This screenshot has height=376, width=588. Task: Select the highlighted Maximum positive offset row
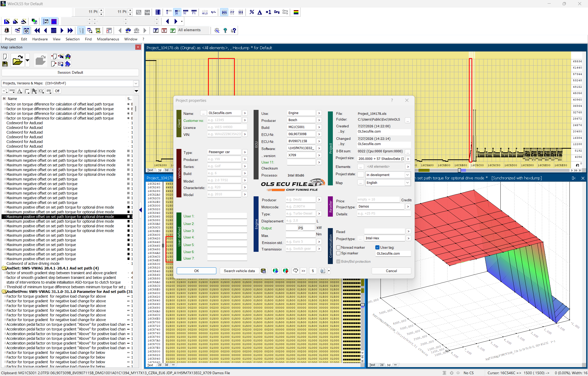(x=67, y=217)
